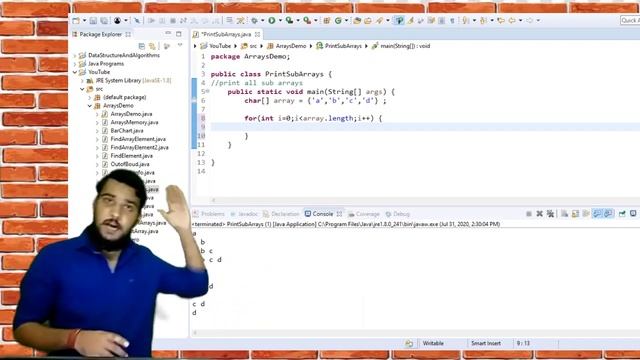Click Remove Launch X icon in console
The image size is (640, 360).
pos(540,214)
